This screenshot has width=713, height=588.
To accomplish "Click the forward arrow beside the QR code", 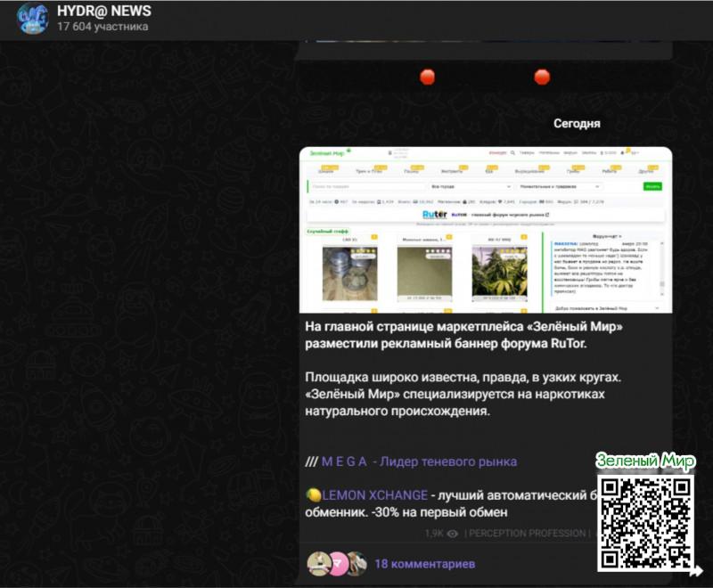I will point(695,571).
